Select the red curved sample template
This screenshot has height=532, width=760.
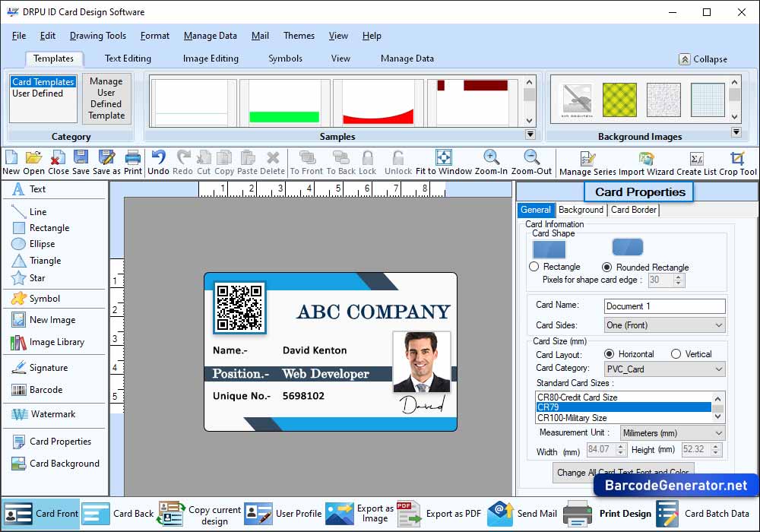coord(378,103)
